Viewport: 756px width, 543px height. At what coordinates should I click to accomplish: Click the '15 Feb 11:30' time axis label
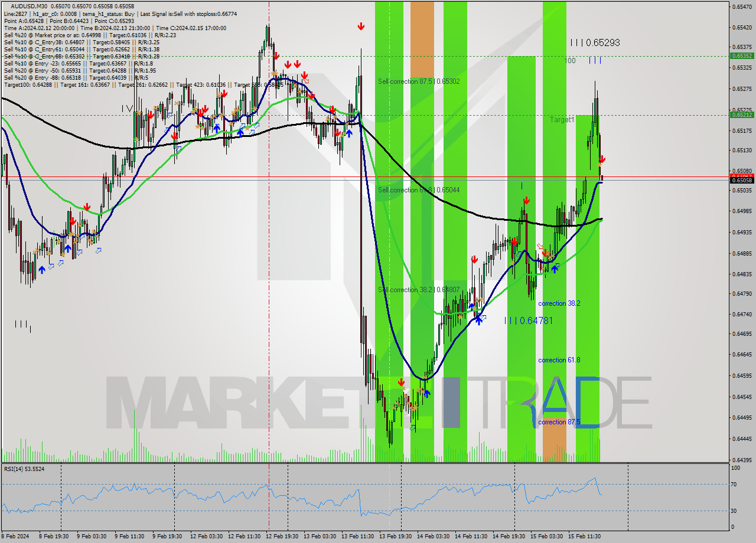584,537
